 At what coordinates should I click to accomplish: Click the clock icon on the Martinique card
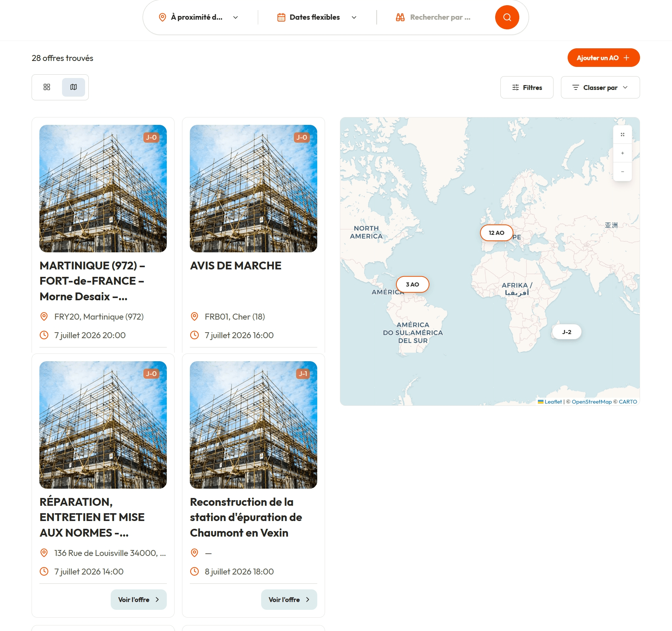point(44,335)
